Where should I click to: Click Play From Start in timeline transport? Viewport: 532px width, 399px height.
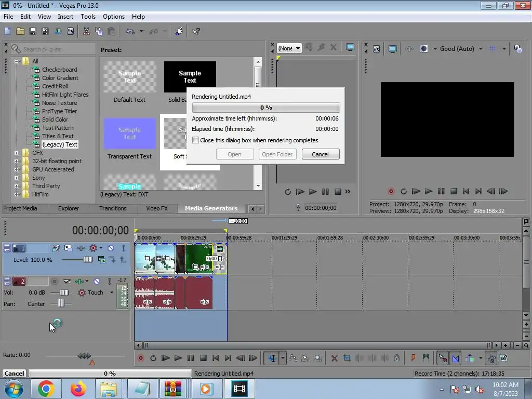[x=165, y=358]
